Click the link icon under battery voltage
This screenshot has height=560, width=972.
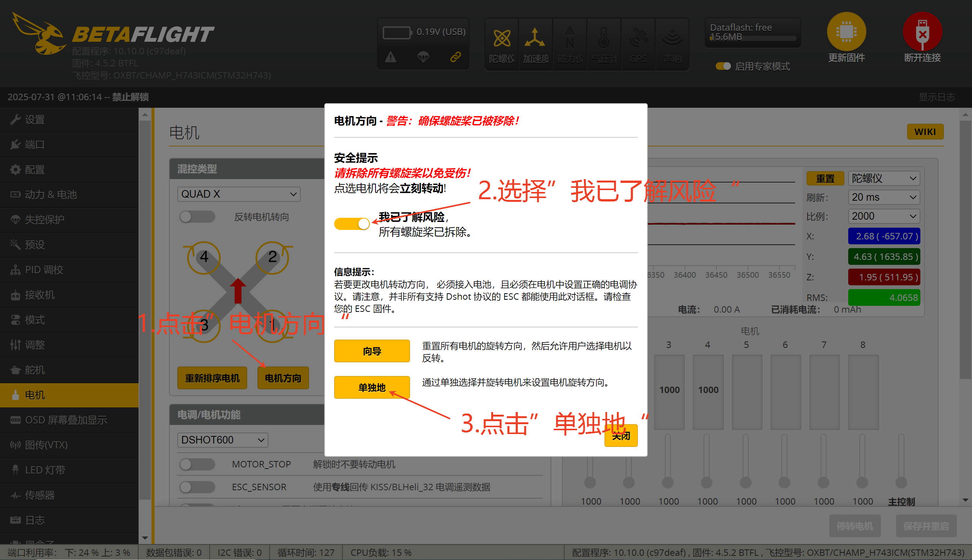[x=456, y=57]
